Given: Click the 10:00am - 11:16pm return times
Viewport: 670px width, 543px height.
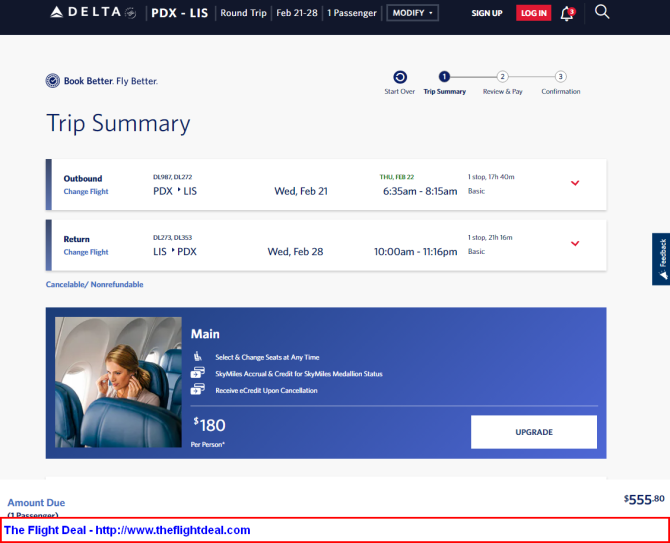Looking at the screenshot, I should coord(416,252).
